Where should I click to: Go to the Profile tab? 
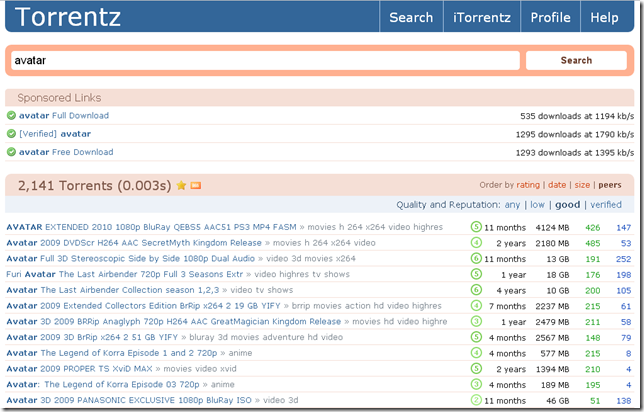click(x=550, y=17)
